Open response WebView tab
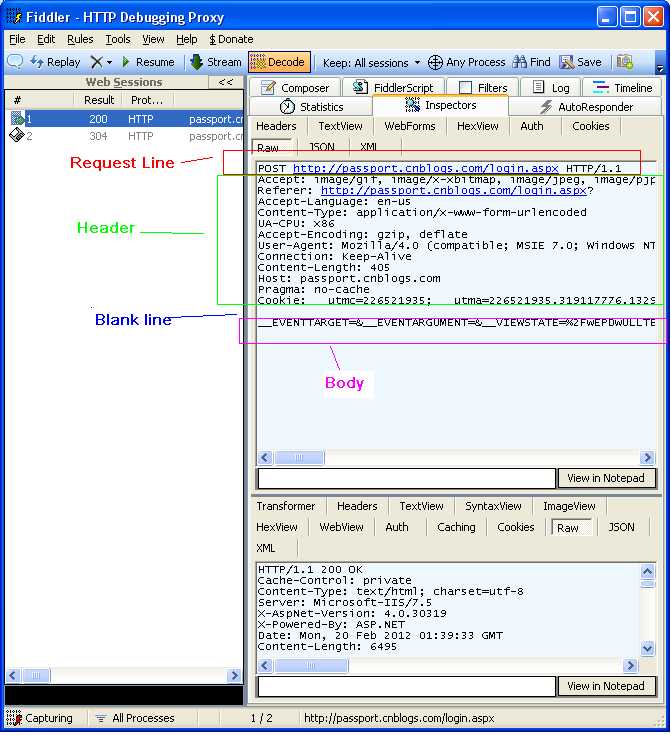The width and height of the screenshot is (671, 735). pos(341,527)
